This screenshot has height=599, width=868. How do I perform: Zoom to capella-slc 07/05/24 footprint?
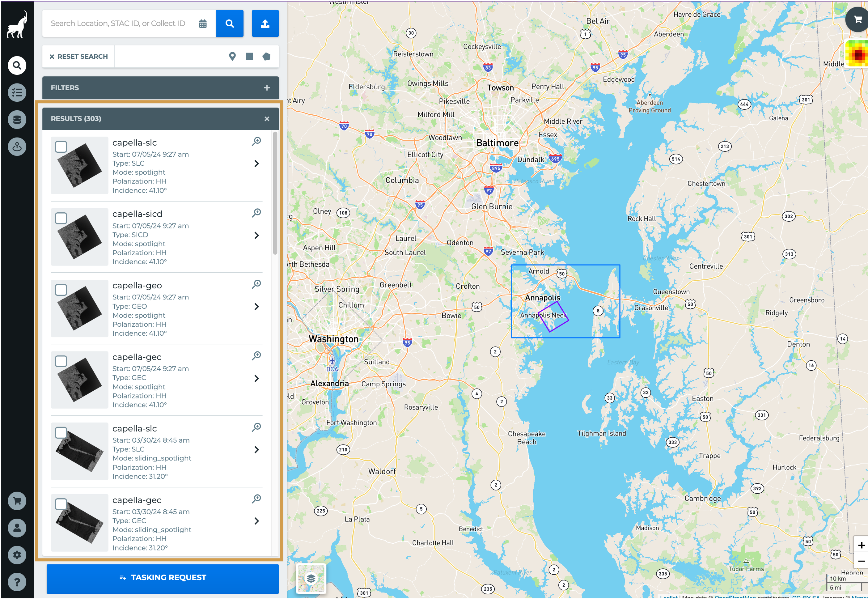click(x=256, y=142)
